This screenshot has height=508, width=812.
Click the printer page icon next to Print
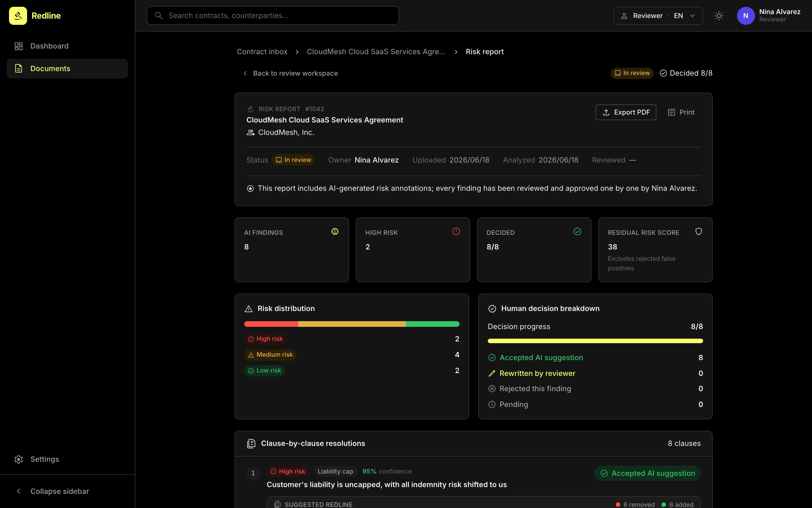tap(671, 112)
